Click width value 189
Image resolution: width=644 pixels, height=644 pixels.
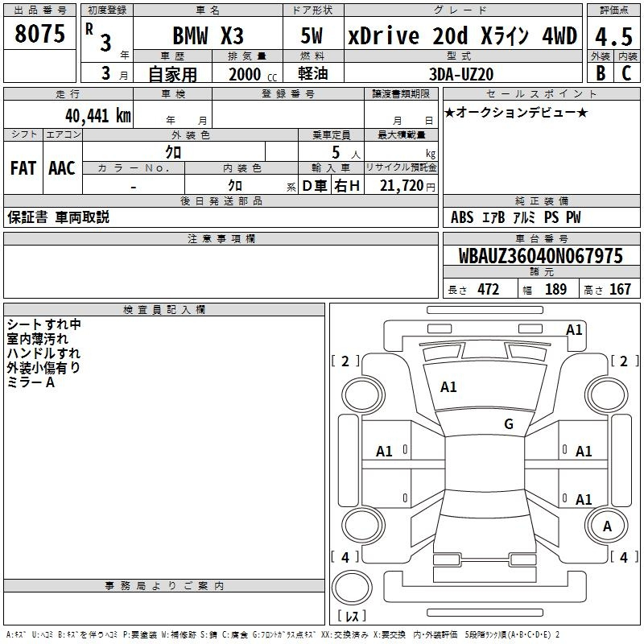pyautogui.click(x=555, y=289)
